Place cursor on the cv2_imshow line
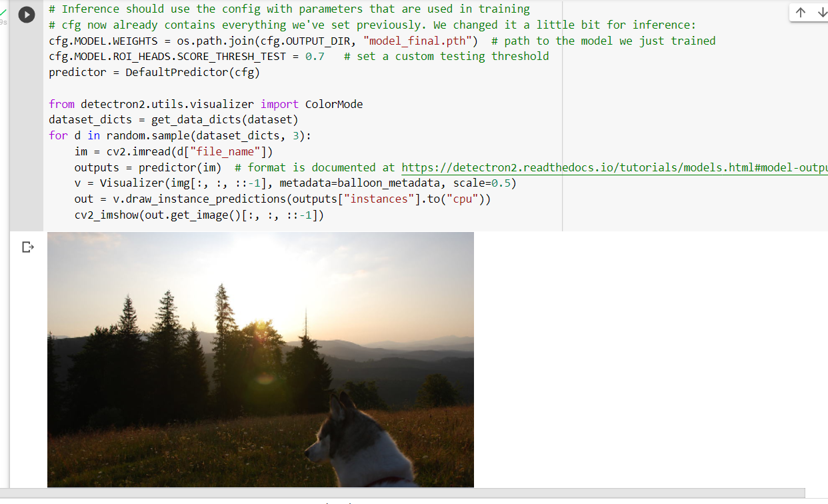 click(x=199, y=215)
